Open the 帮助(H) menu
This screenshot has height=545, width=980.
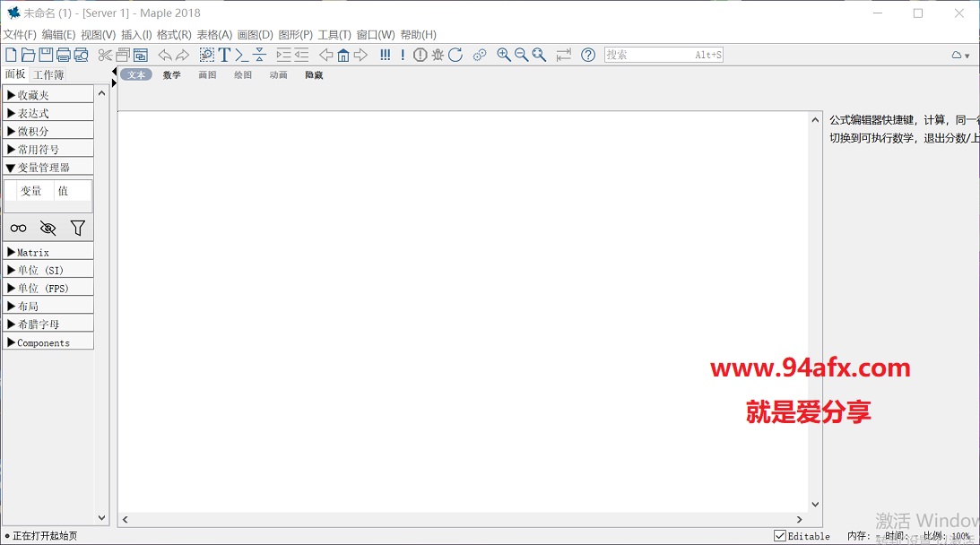pyautogui.click(x=418, y=34)
